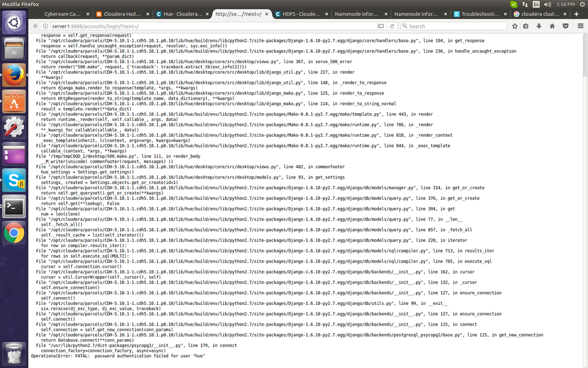Open System Settings wrench-gear icon
This screenshot has width=588, height=368.
[x=14, y=127]
